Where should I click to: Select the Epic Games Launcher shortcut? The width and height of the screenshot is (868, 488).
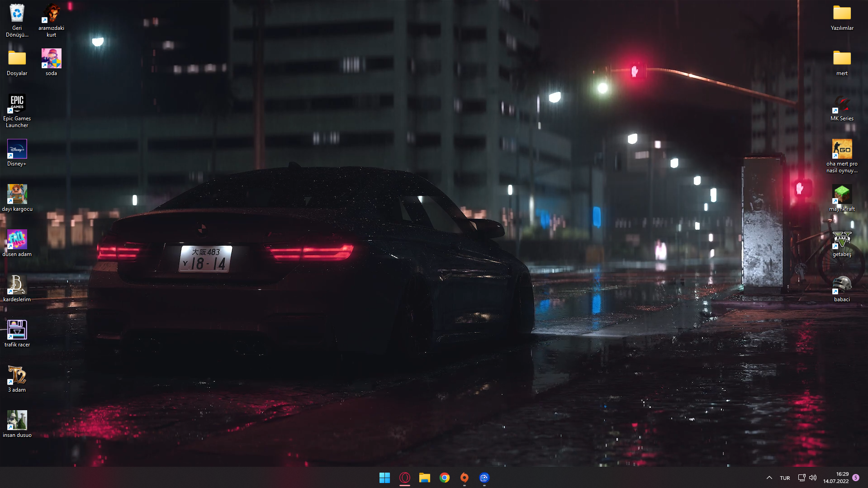click(17, 111)
